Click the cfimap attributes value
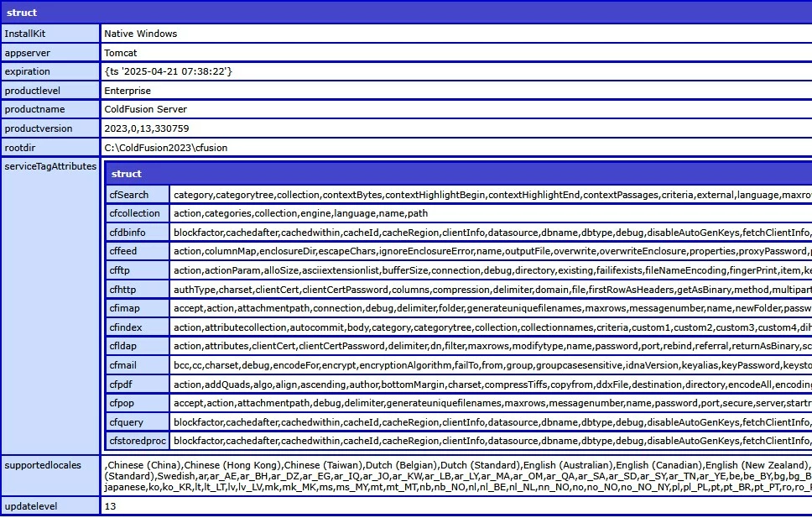 (491, 308)
